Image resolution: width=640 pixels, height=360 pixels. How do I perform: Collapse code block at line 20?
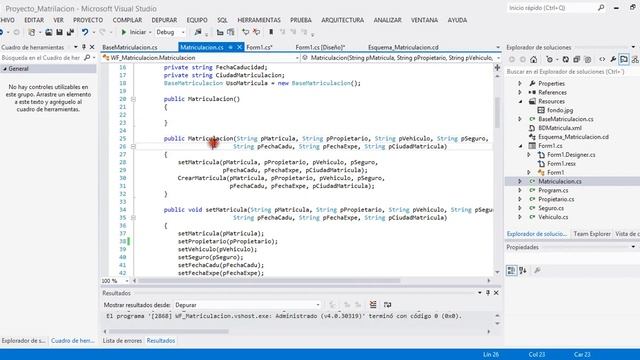click(x=133, y=99)
